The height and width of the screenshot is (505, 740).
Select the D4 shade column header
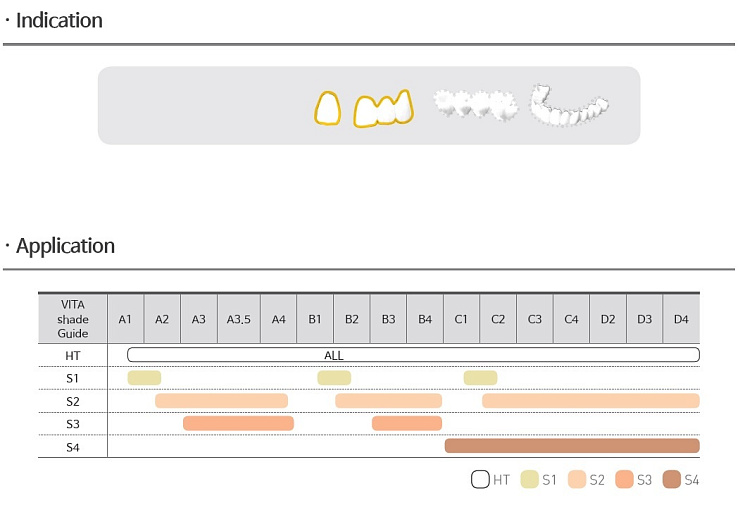pos(681,320)
